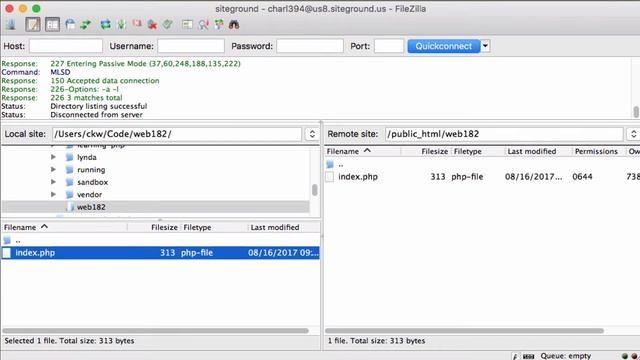
Task: Click the green activity indicator light
Action: tap(624, 356)
